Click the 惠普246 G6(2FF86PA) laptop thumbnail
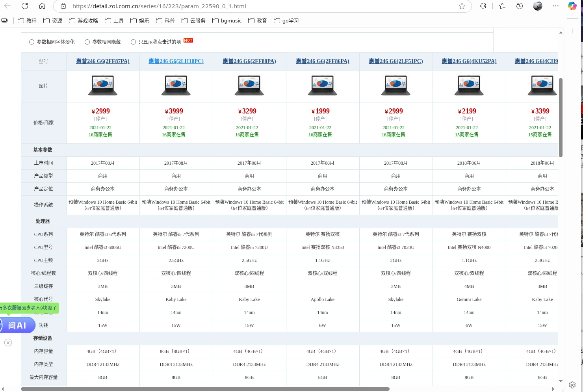Viewport: 583px width, 392px height. click(322, 85)
